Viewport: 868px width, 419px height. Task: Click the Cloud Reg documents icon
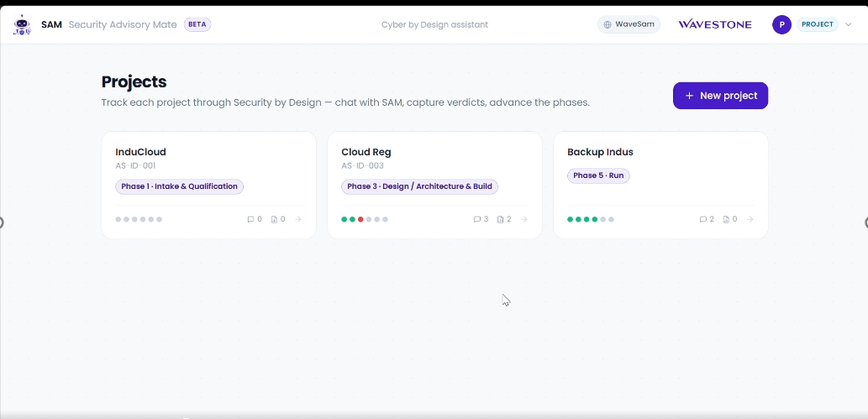click(x=501, y=219)
